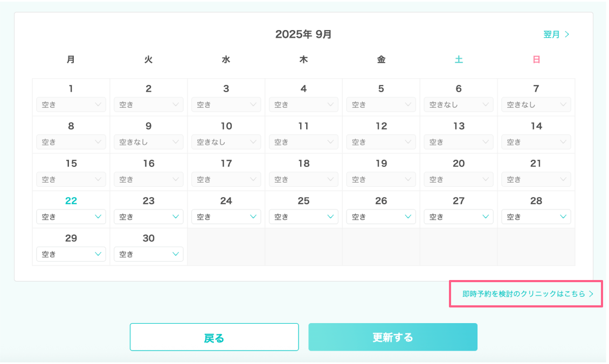This screenshot has height=364, width=609.
Task: Expand the September 24 availability selector
Action: [226, 217]
